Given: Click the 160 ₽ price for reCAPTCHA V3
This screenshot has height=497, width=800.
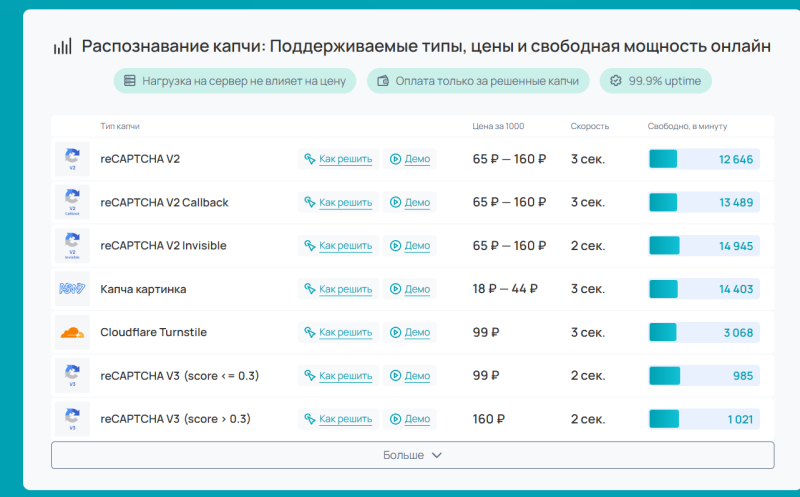Looking at the screenshot, I should [489, 419].
